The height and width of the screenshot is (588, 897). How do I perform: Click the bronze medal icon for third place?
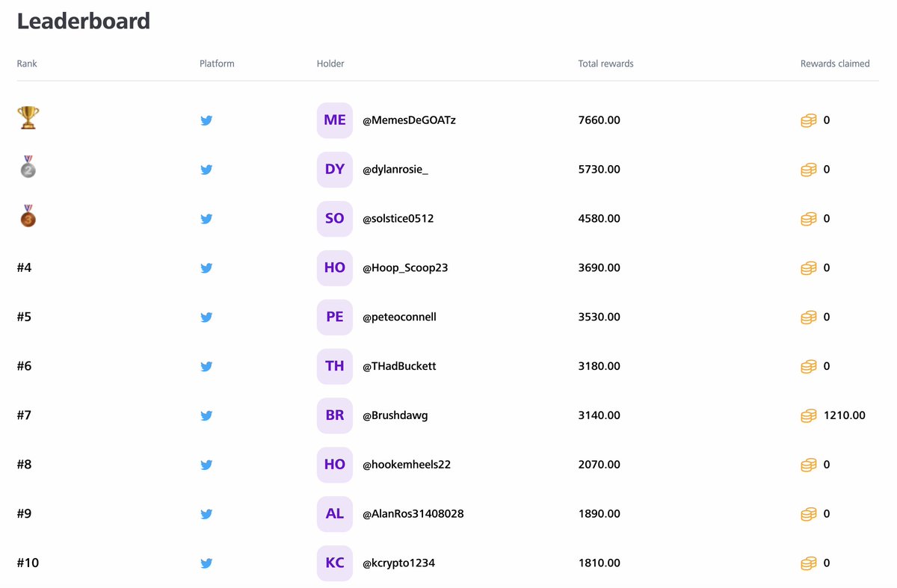pos(28,216)
